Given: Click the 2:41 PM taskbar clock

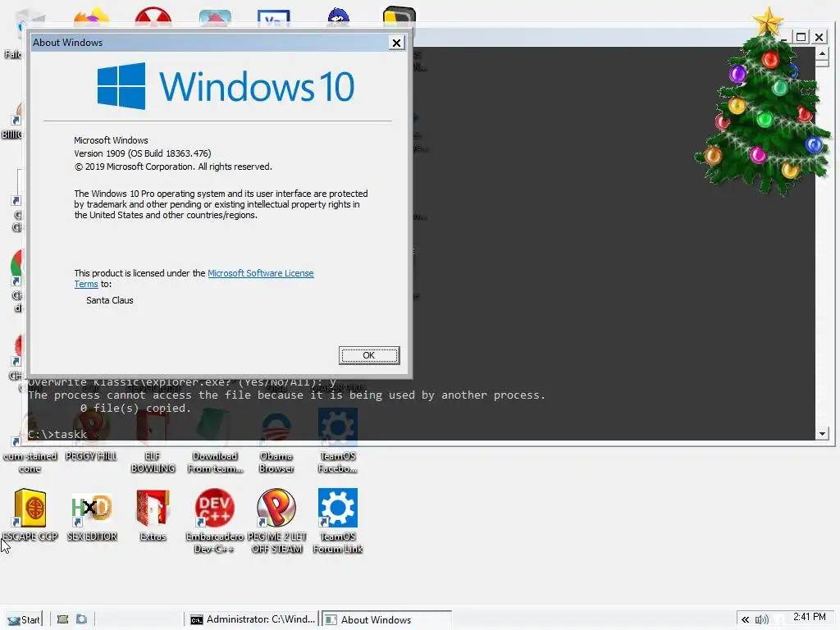Looking at the screenshot, I should pyautogui.click(x=810, y=617).
